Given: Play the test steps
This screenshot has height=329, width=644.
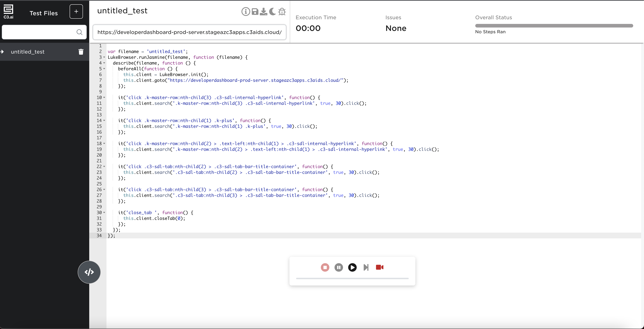Looking at the screenshot, I should coord(352,267).
